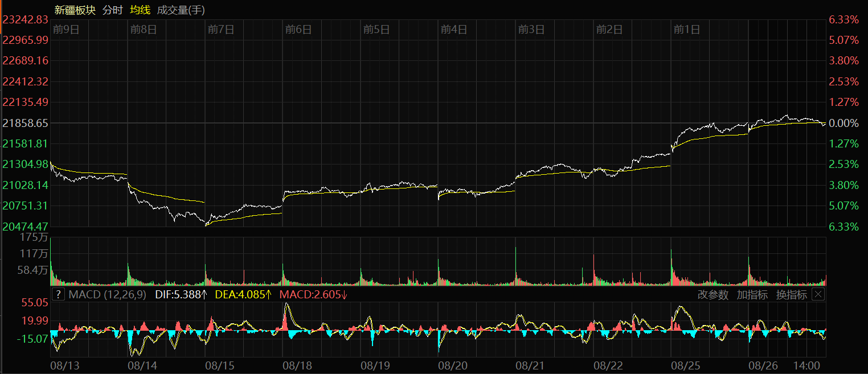Click the 08/25 date on the time axis
The height and width of the screenshot is (374, 868).
click(x=685, y=365)
